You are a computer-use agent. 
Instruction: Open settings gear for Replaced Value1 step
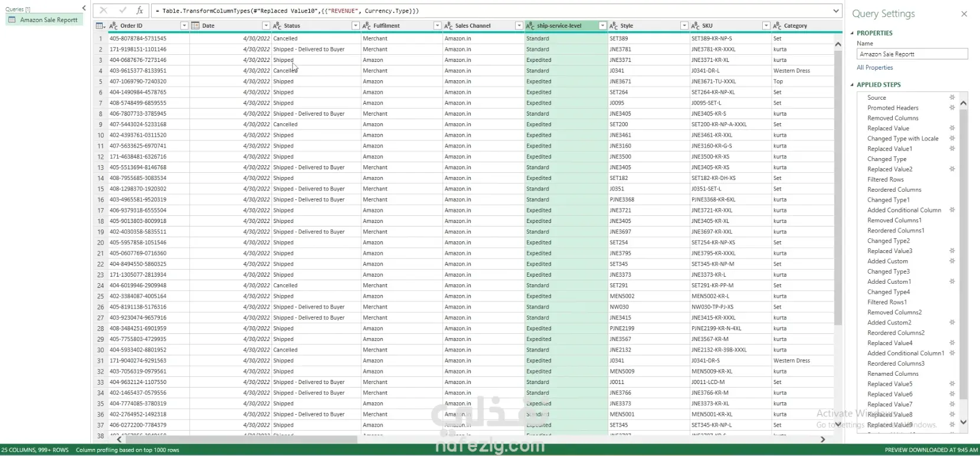pos(952,149)
